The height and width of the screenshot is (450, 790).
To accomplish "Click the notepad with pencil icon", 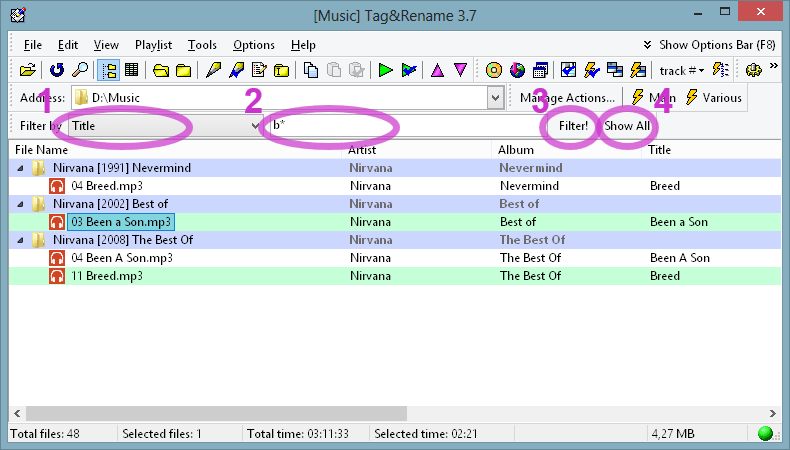I will 259,70.
